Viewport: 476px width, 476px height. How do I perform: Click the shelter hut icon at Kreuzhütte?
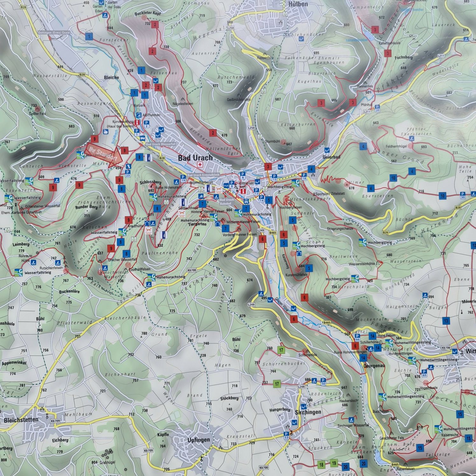point(147,224)
